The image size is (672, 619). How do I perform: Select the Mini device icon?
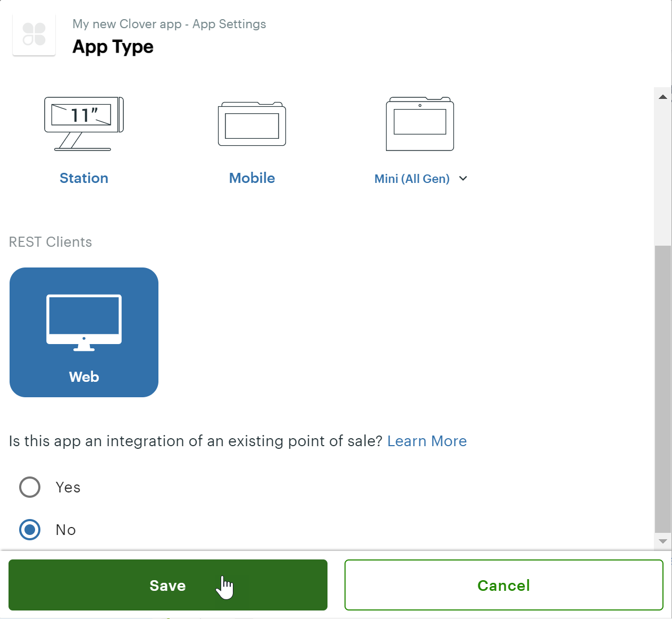coord(420,124)
